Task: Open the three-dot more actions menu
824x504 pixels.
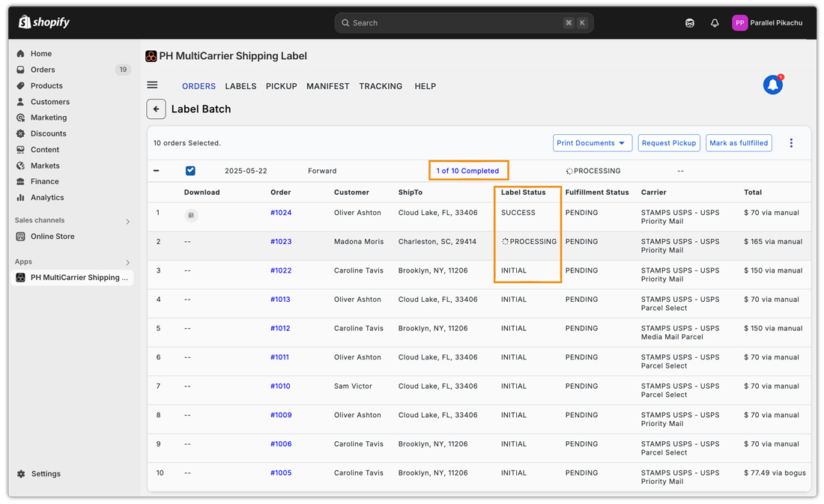Action: tap(791, 143)
